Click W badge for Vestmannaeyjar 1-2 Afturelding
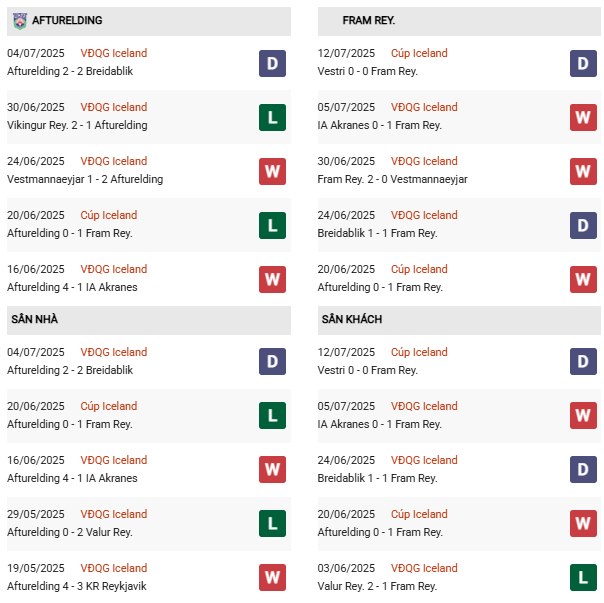The width and height of the screenshot is (604, 603). point(272,171)
